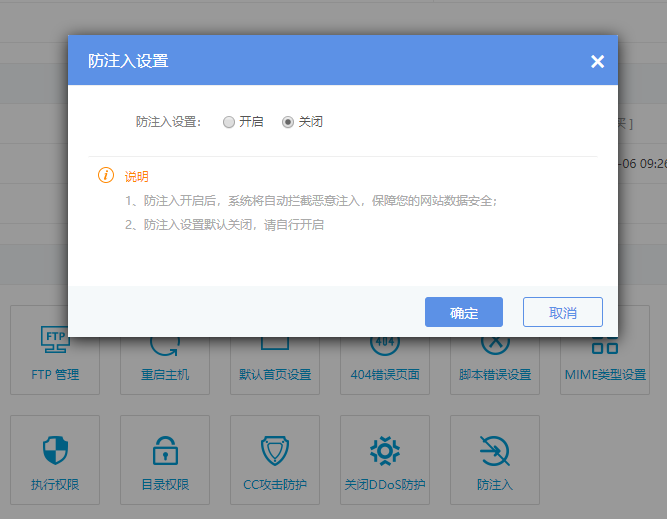Click the 目录权限 padlock icon
This screenshot has width=667, height=519.
click(x=165, y=451)
